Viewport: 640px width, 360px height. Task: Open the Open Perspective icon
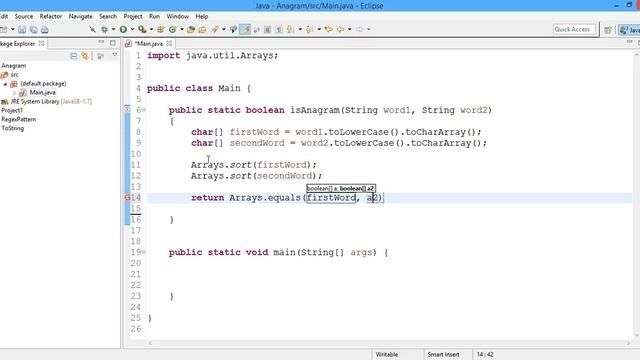click(x=608, y=29)
